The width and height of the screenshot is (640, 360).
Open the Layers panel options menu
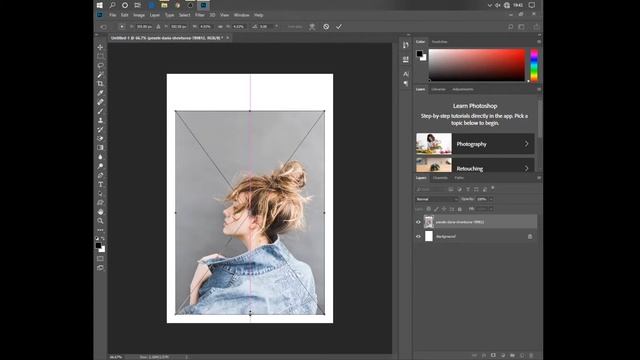click(539, 178)
